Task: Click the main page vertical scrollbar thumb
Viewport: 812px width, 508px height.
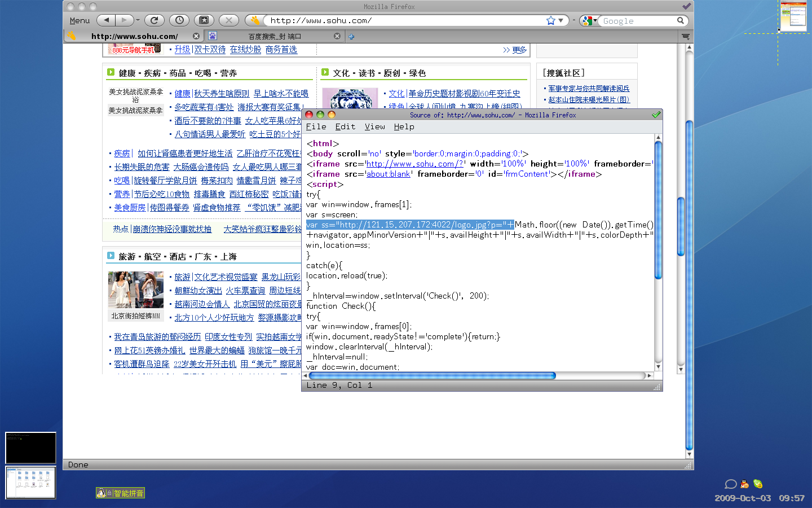Action: click(x=689, y=284)
